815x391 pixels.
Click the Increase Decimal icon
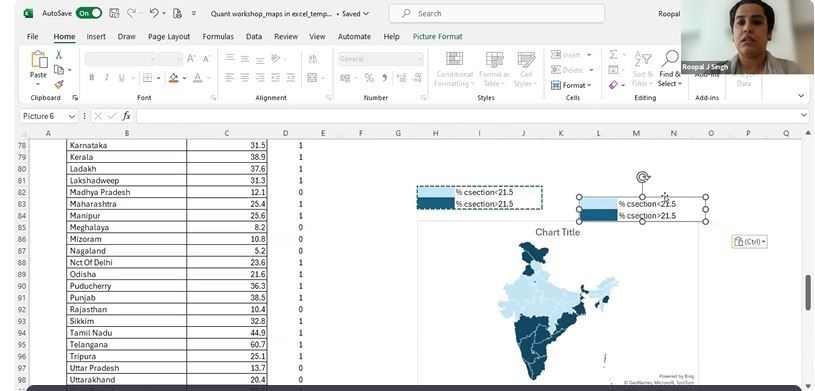point(401,78)
